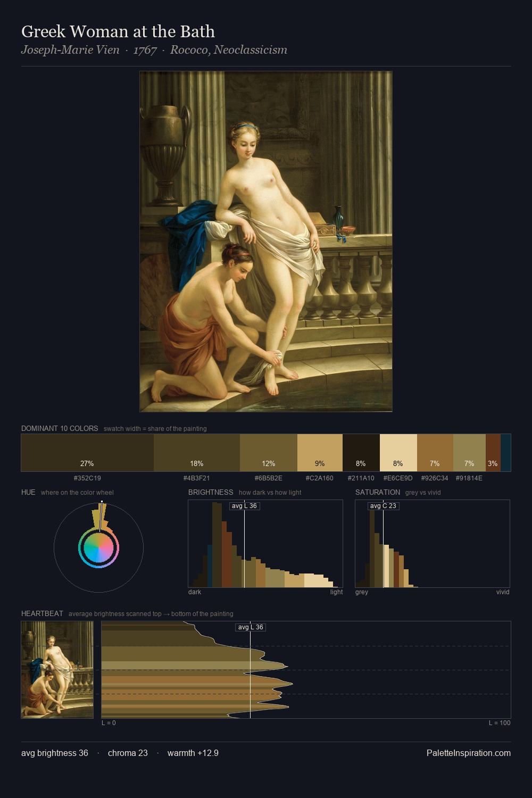
Task: Click the '#91814E' hex label
Action: (469, 478)
